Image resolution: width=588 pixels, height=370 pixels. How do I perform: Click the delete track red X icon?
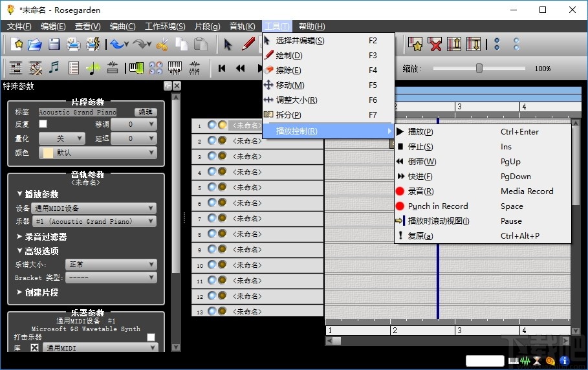pos(435,44)
